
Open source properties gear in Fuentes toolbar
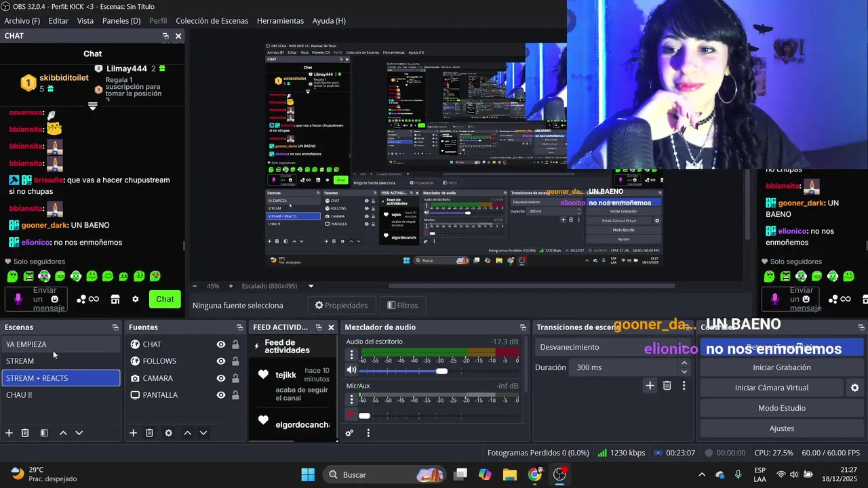pyautogui.click(x=169, y=433)
